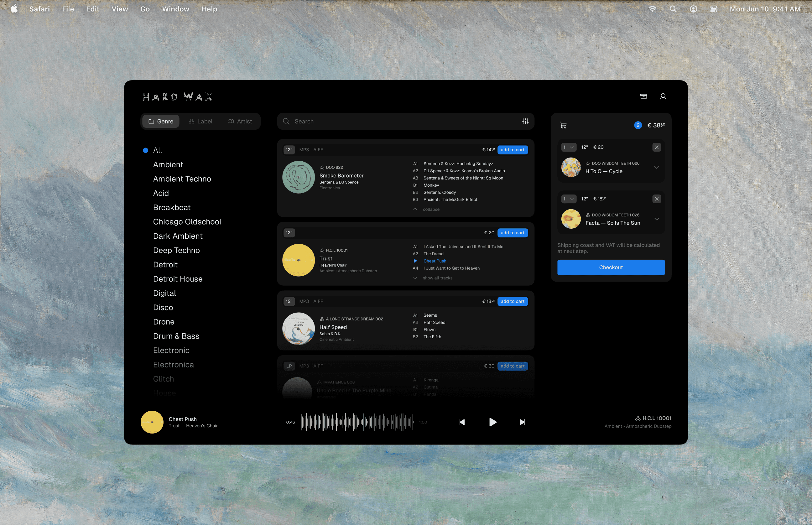Expand Facta — So Is The Sun details

(656, 219)
